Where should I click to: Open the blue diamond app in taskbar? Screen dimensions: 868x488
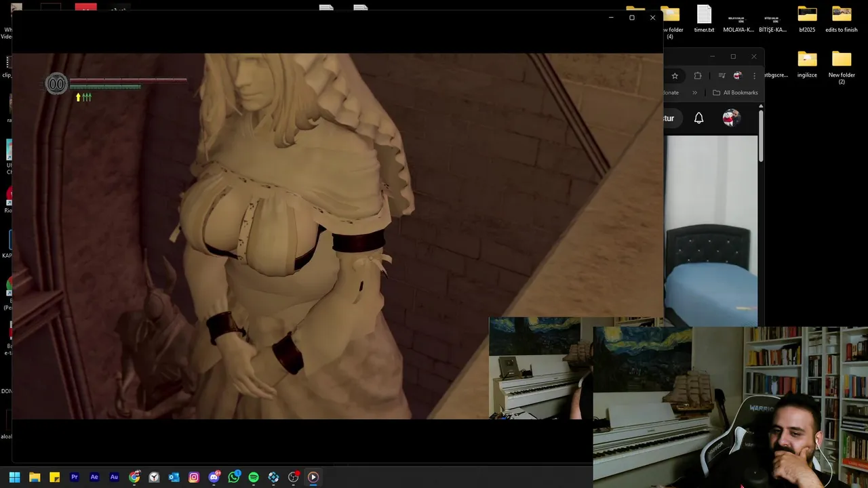pyautogui.click(x=273, y=477)
